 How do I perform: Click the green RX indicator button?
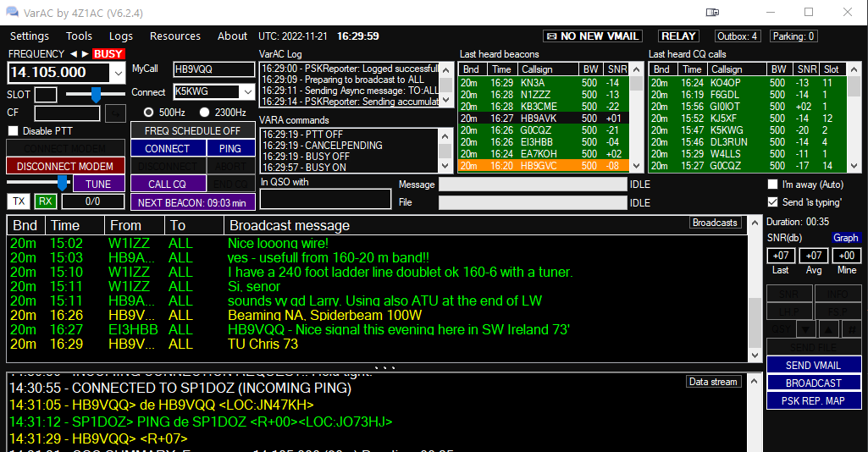coord(46,201)
